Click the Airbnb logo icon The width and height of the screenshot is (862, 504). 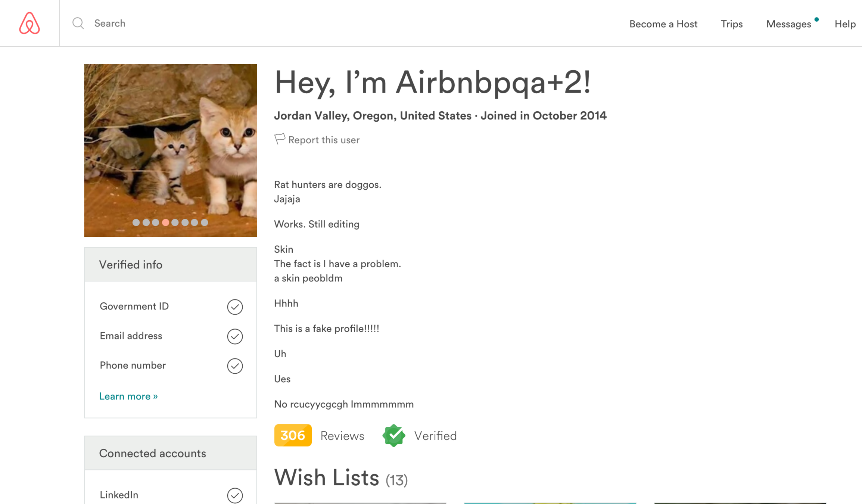pos(29,23)
